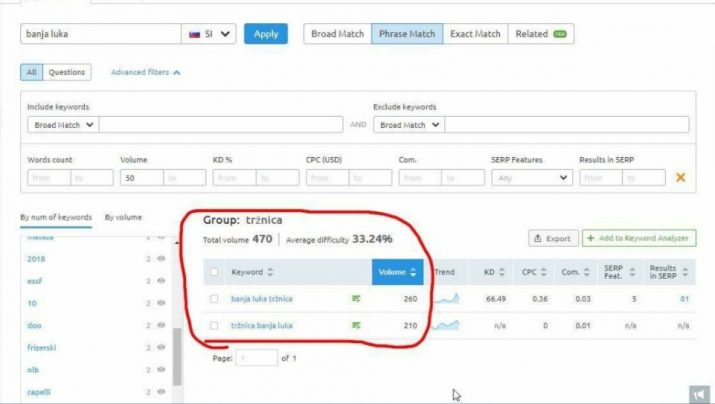Switch to the By volume tab
The height and width of the screenshot is (404, 715).
tap(123, 217)
